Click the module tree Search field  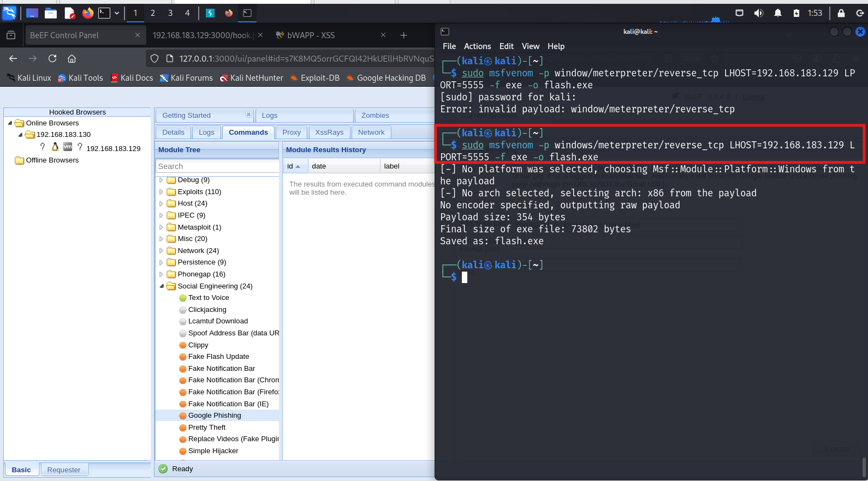tap(217, 166)
